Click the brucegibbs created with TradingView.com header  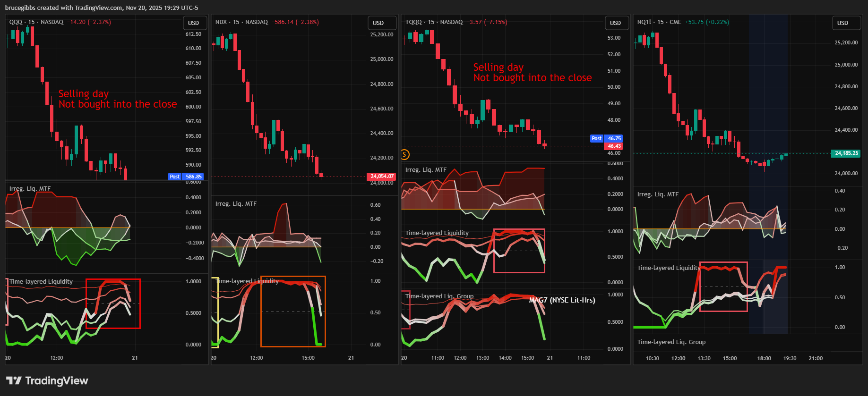point(102,8)
